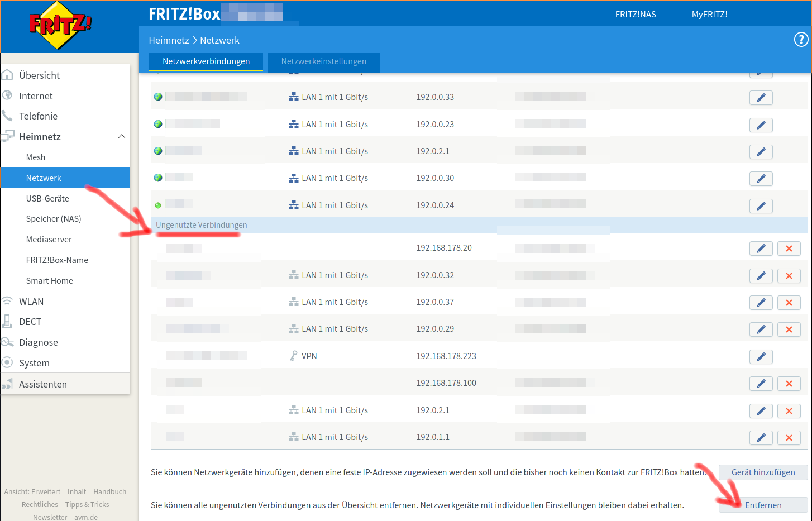Open the Inhalt footer link

[x=77, y=492]
